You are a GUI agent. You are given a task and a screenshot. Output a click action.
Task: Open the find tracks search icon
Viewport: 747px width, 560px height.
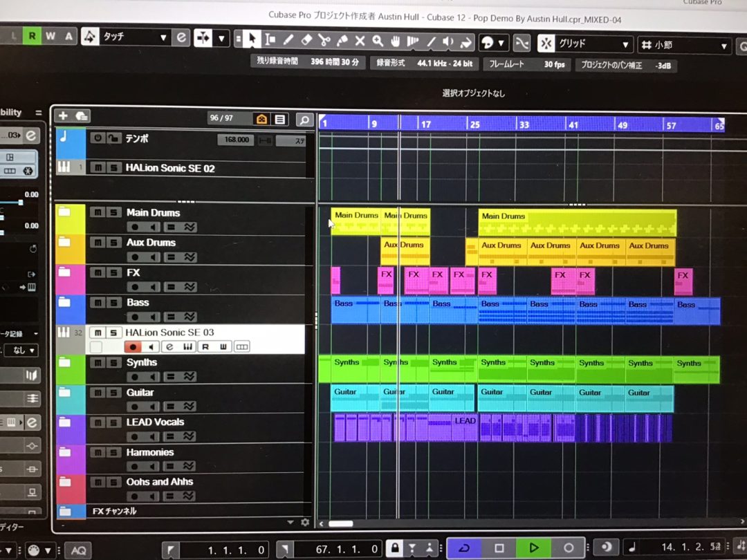coord(304,120)
